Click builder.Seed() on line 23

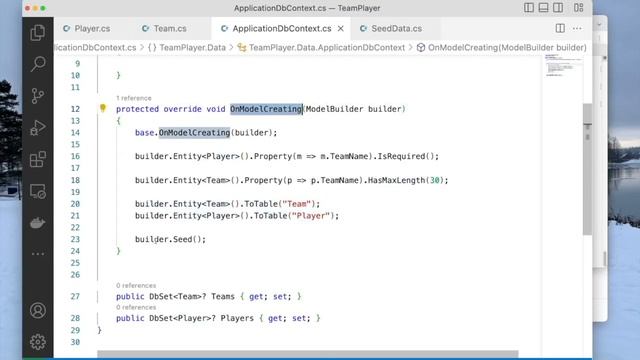pyautogui.click(x=170, y=239)
